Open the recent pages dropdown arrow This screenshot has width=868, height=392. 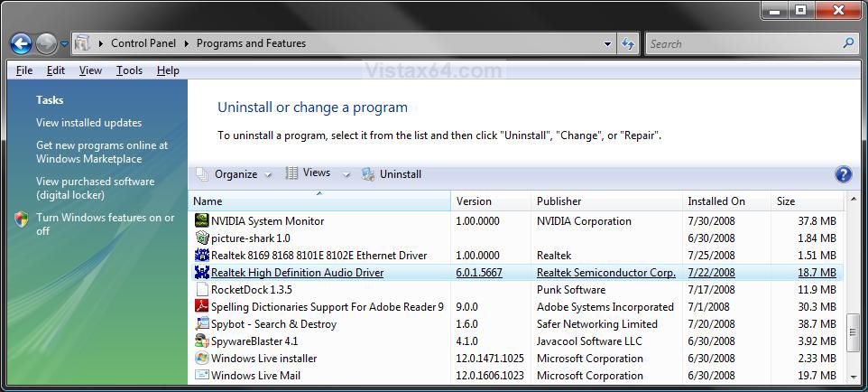[x=64, y=43]
